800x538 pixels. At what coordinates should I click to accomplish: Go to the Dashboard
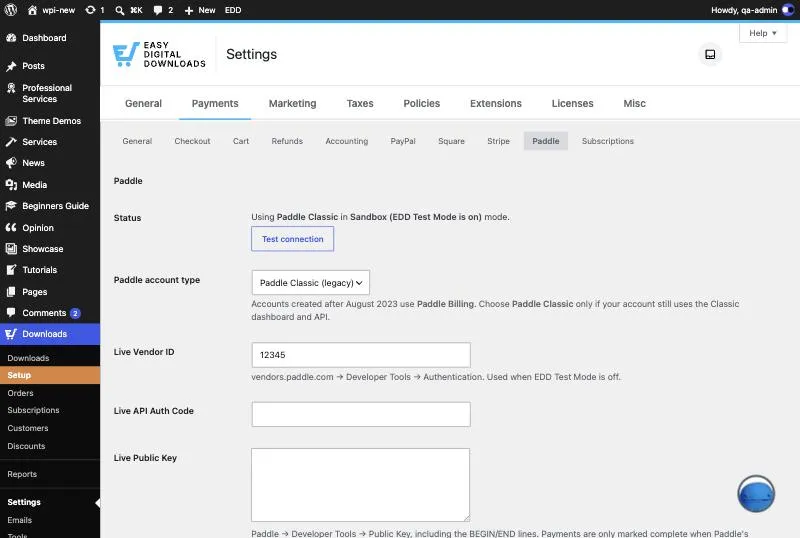click(44, 38)
